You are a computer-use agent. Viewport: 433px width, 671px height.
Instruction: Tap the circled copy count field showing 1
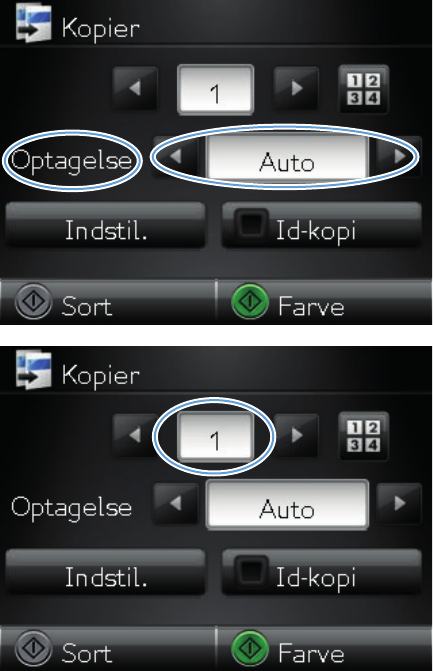[x=215, y=436]
